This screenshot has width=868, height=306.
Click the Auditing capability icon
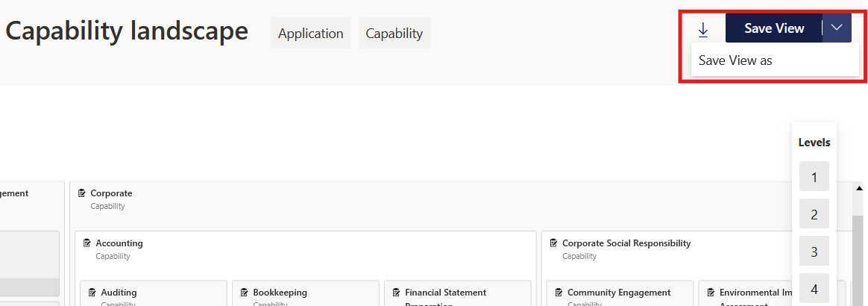point(92,293)
